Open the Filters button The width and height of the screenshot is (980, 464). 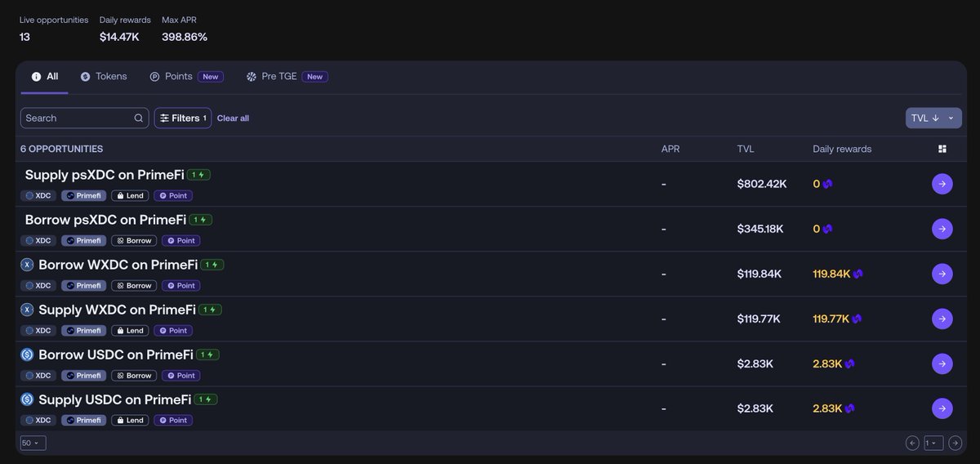point(183,118)
